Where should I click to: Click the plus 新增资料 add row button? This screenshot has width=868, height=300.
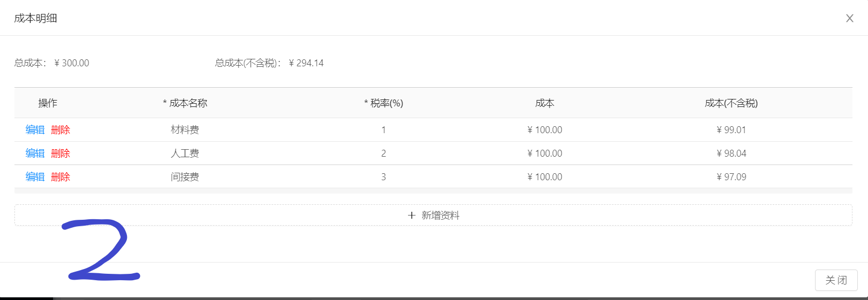433,215
